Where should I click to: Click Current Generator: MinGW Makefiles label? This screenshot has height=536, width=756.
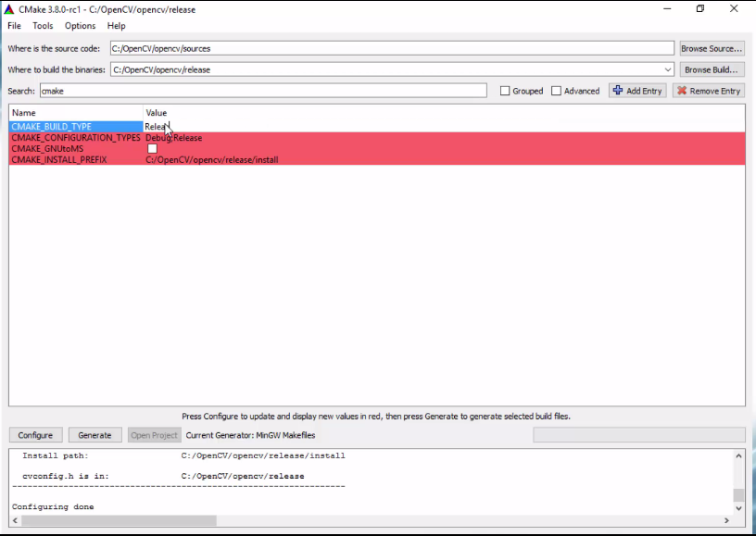click(250, 435)
